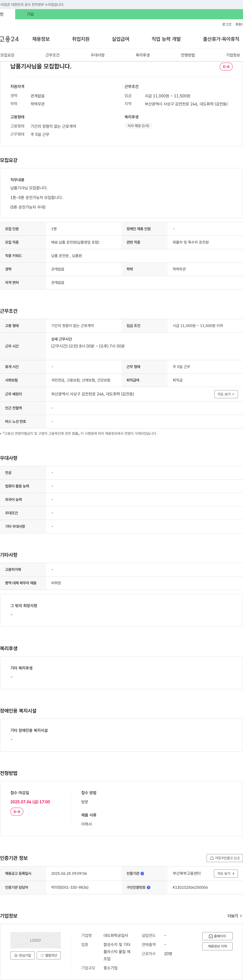Click keyword text 납품 운전원 , 납품원
243x980 pixels.
(66, 256)
